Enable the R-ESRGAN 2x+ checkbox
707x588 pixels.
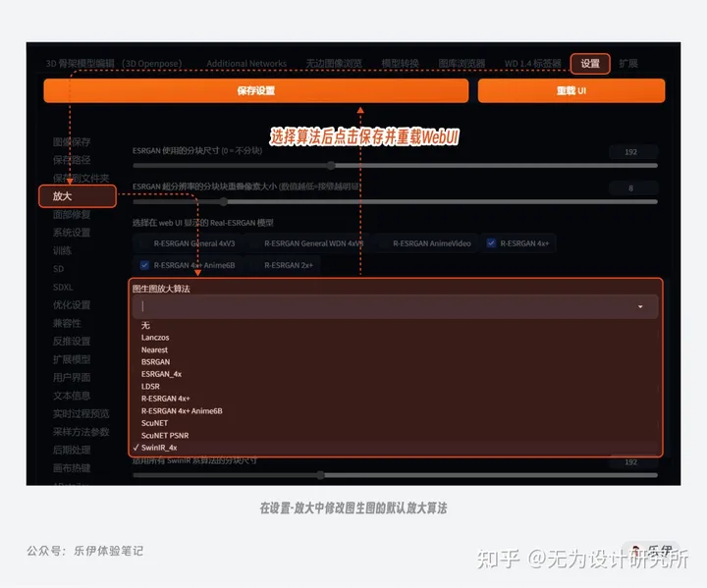point(255,265)
